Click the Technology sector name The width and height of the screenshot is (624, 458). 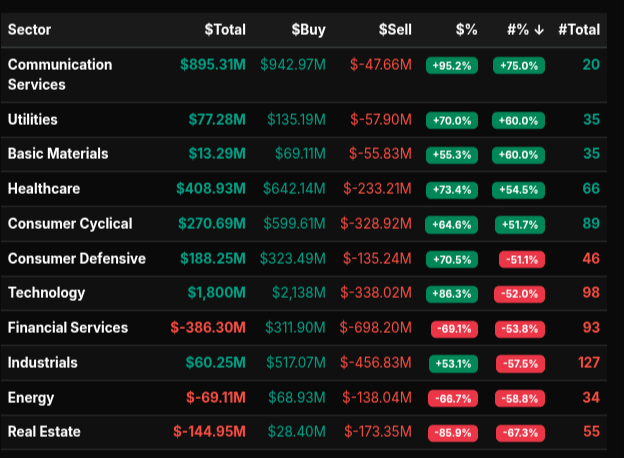[45, 293]
